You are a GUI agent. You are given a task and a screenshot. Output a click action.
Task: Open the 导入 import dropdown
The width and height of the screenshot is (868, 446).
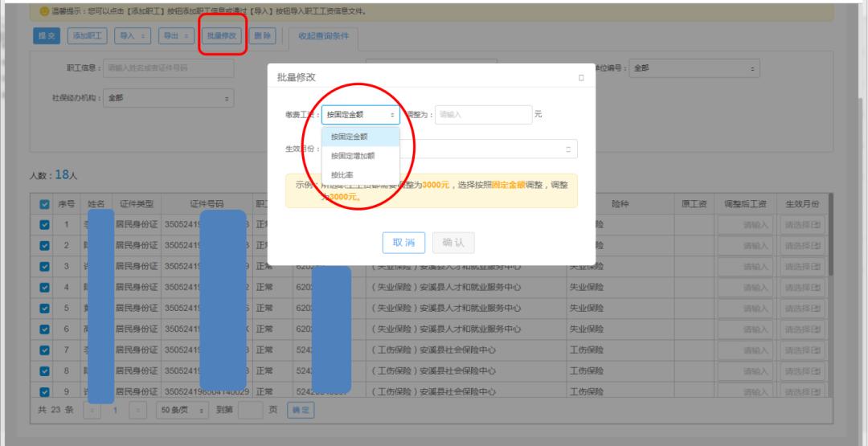pyautogui.click(x=133, y=36)
